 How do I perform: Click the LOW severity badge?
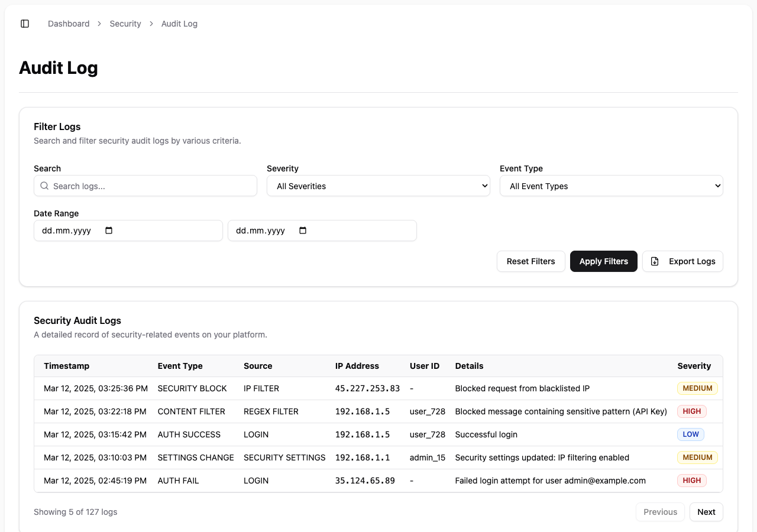(x=691, y=434)
